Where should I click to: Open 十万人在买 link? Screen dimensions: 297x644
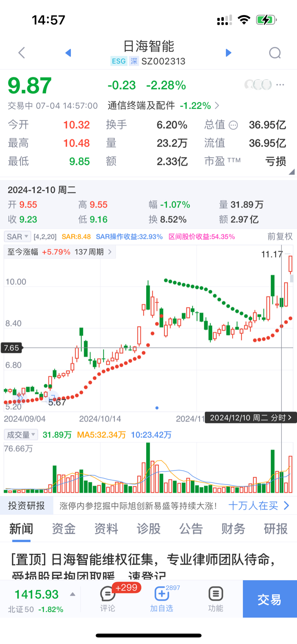point(259,506)
